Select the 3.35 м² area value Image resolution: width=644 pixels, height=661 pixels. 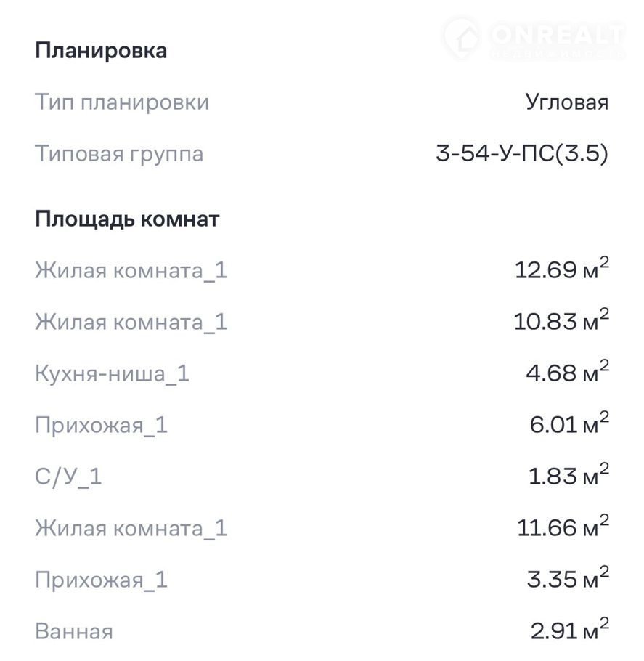pyautogui.click(x=568, y=580)
